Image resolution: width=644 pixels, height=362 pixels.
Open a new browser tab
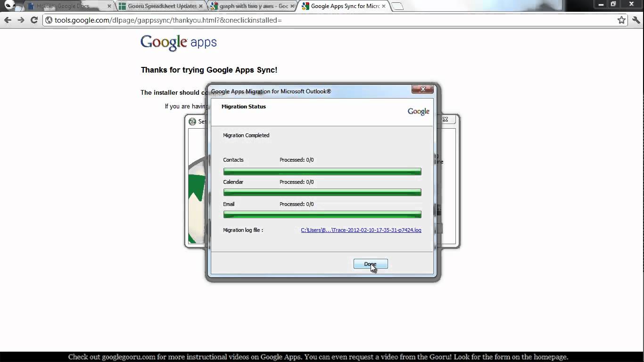point(397,6)
